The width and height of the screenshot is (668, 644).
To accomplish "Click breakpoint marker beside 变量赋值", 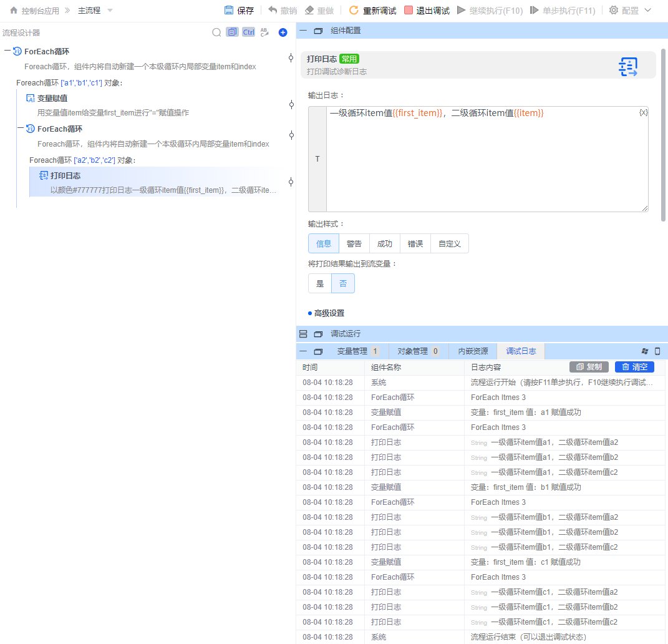I will click(x=291, y=104).
